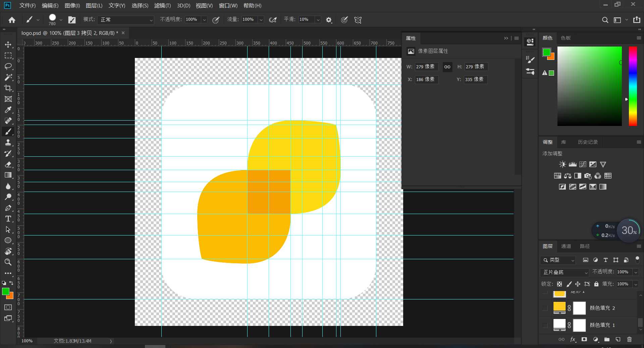Select the Hand tool

point(8,251)
